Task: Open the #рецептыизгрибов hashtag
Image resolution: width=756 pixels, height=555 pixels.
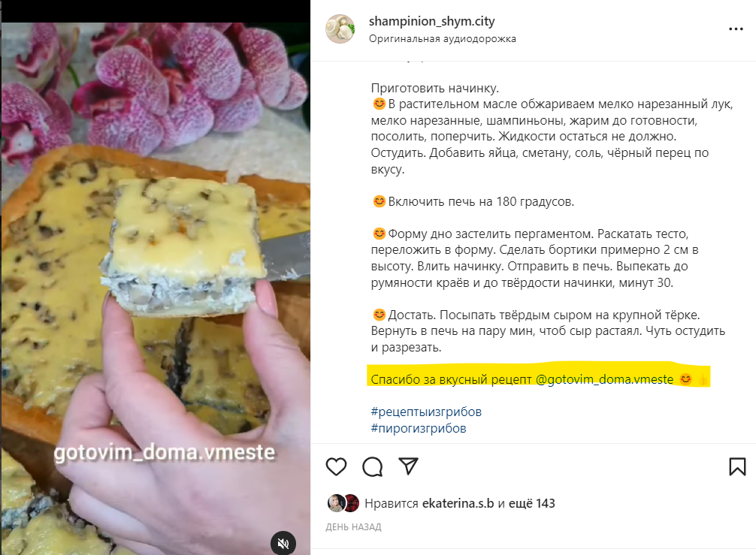Action: 426,412
